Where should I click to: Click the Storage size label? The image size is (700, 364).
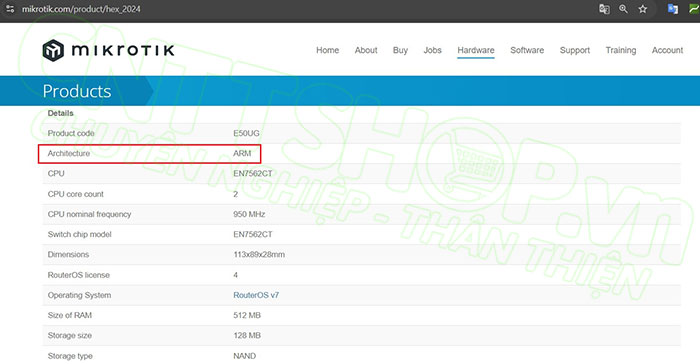pos(70,335)
